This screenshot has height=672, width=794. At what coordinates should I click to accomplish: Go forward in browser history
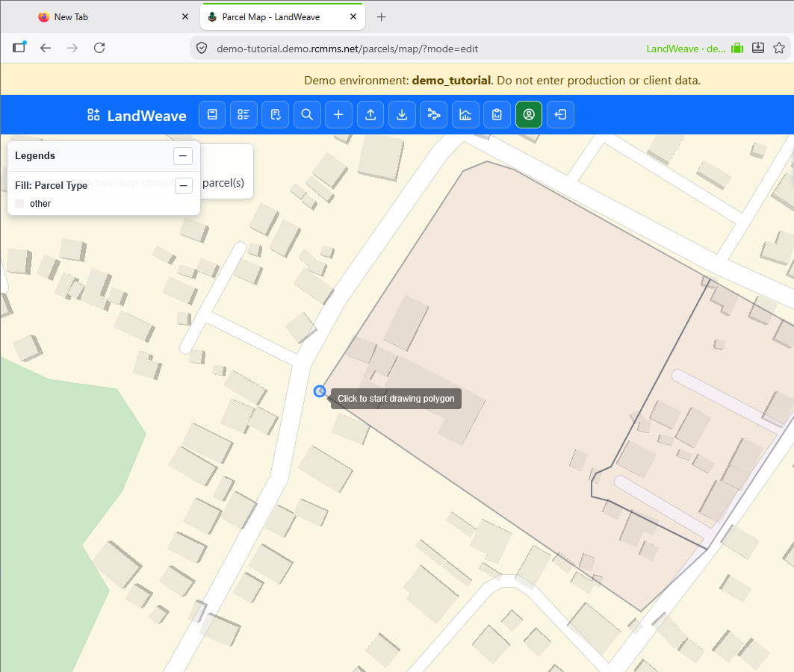coord(72,48)
